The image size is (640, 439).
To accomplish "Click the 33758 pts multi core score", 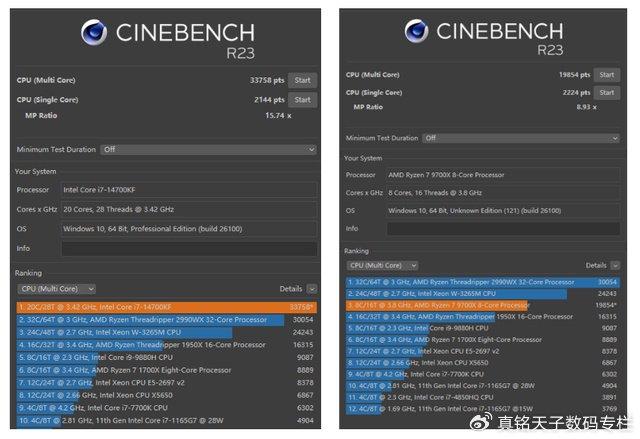I will pyautogui.click(x=267, y=80).
